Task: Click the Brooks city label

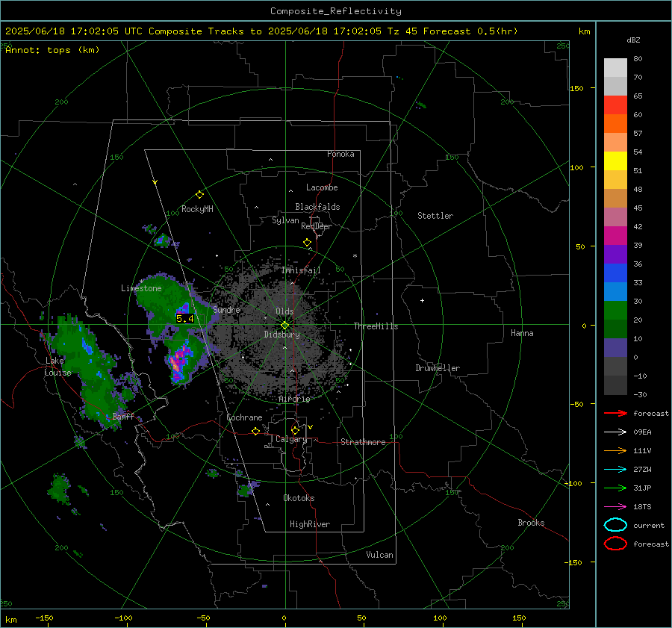Action: [531, 523]
